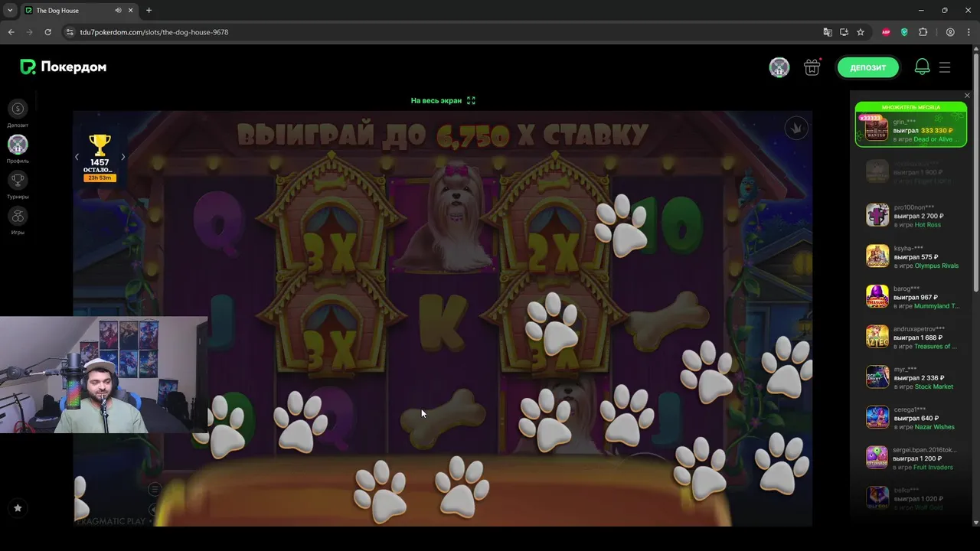Open Nazar Wishes game link
This screenshot has width=980, height=551.
pos(935,427)
